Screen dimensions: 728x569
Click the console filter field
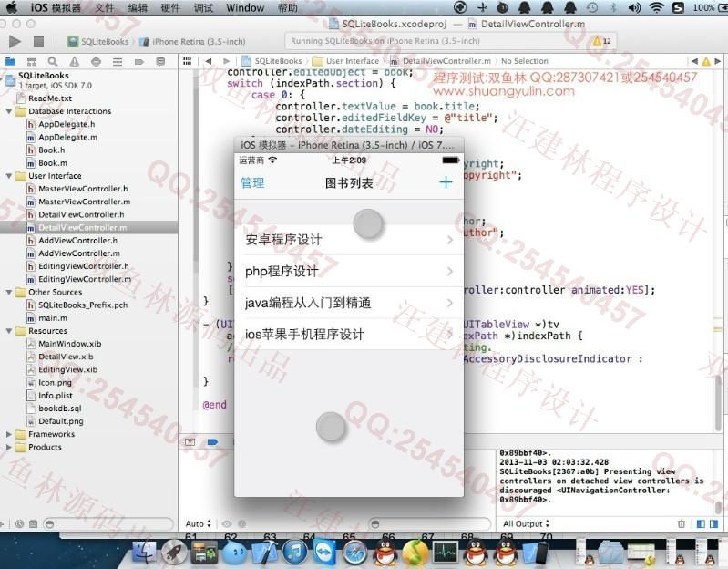click(x=429, y=524)
